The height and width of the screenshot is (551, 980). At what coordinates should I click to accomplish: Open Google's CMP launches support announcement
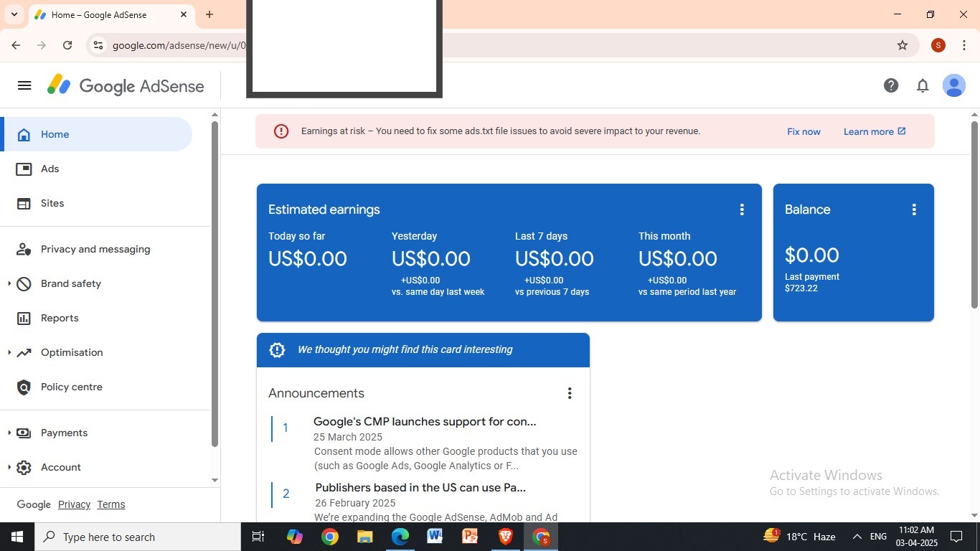425,422
